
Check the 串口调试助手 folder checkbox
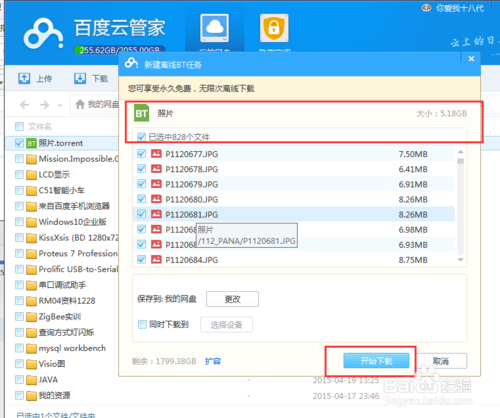pyautogui.click(x=19, y=285)
